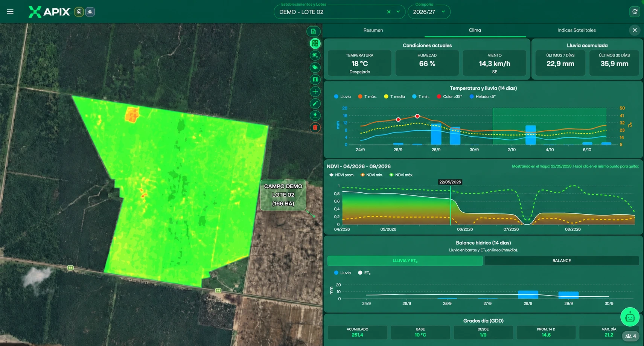Toggle the NDVI mín. legend series
The height and width of the screenshot is (346, 644).
371,175
